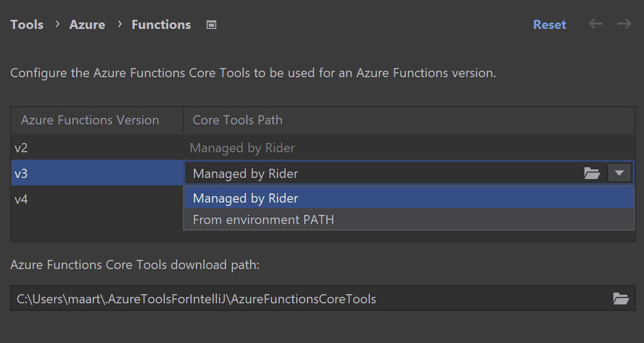
Task: Click the Tools breadcrumb
Action: [27, 25]
